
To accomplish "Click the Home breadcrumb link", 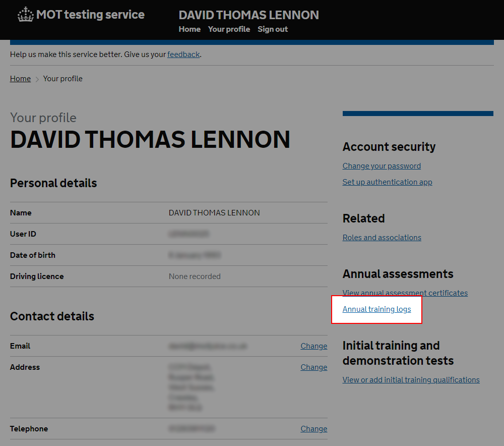I will [20, 79].
